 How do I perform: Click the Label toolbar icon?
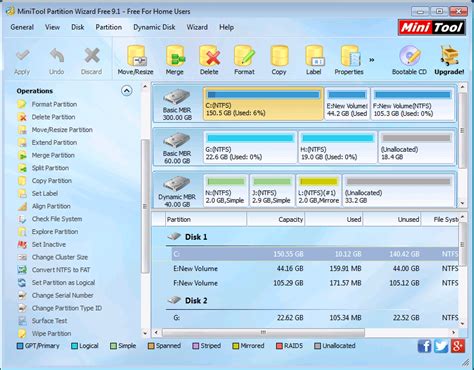click(314, 60)
